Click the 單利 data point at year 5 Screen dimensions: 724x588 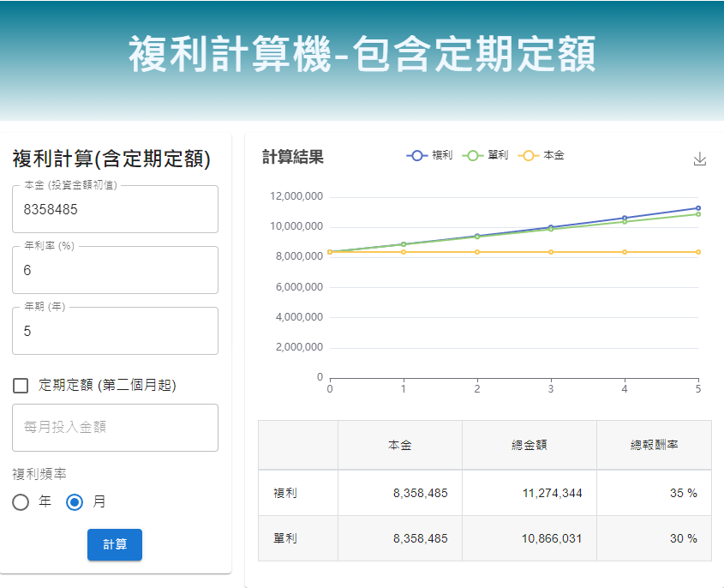(698, 214)
